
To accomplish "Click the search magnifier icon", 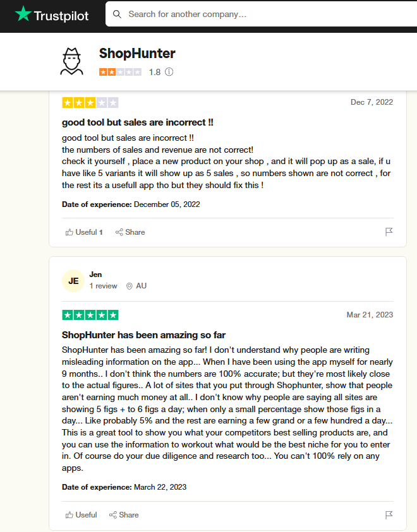I will 117,15.
